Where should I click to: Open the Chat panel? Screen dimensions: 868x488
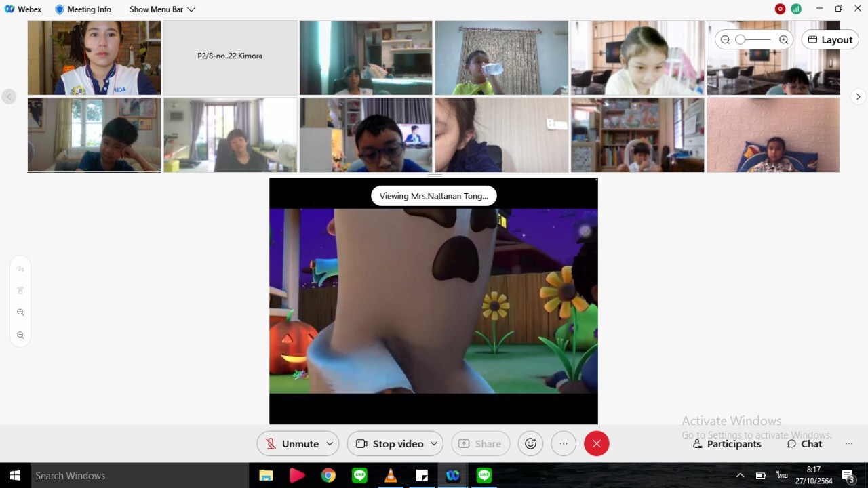tap(804, 444)
